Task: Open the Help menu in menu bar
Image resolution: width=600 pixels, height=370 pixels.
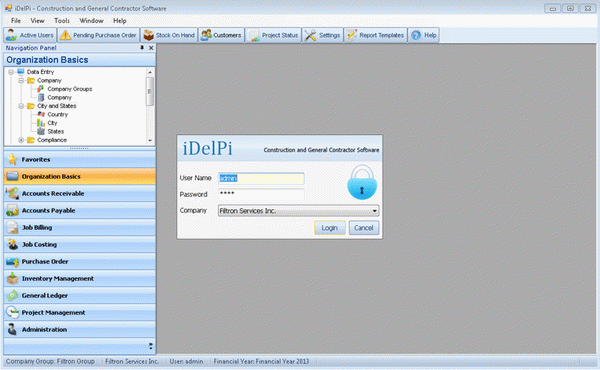Action: pos(119,21)
